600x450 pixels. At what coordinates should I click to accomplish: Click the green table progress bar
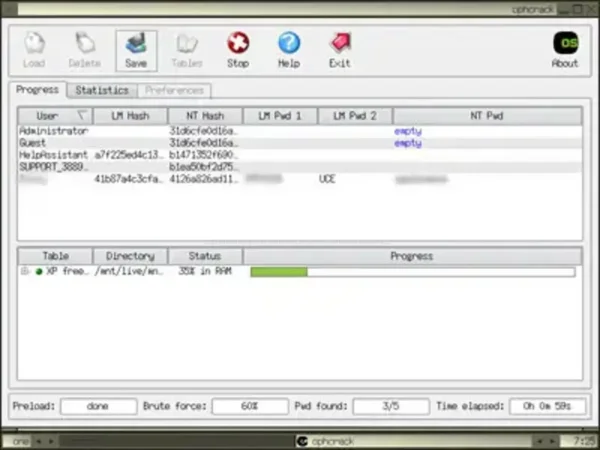[x=412, y=272]
